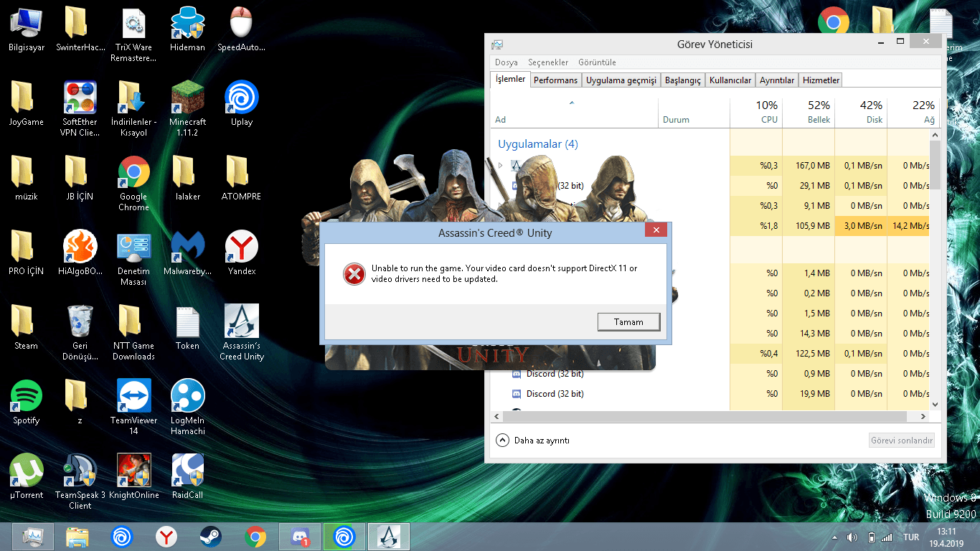The width and height of the screenshot is (980, 551).
Task: Click the Durum column header
Action: (x=694, y=112)
